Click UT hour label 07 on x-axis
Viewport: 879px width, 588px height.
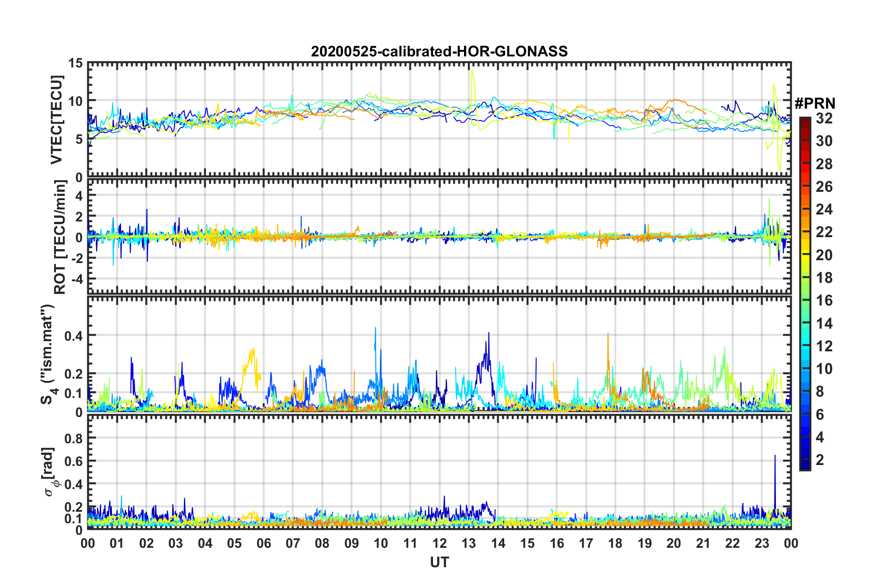coord(293,543)
